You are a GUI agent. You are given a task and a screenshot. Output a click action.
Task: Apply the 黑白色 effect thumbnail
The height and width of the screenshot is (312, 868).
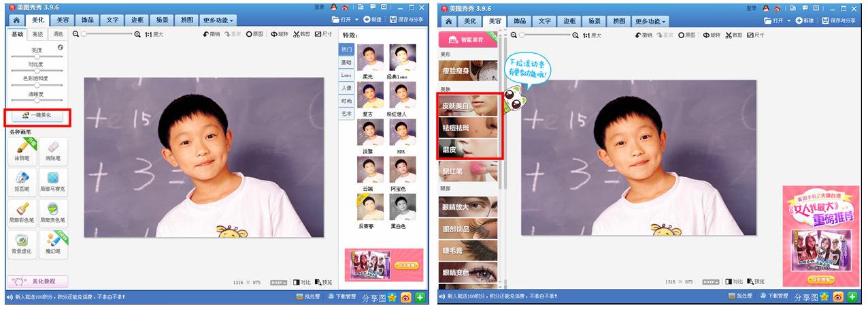[403, 207]
